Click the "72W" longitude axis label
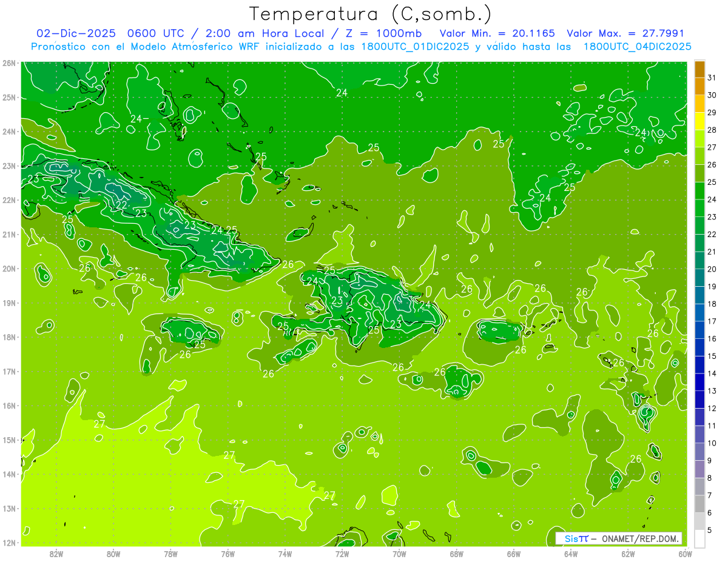Image resolution: width=728 pixels, height=562 pixels. point(342,553)
